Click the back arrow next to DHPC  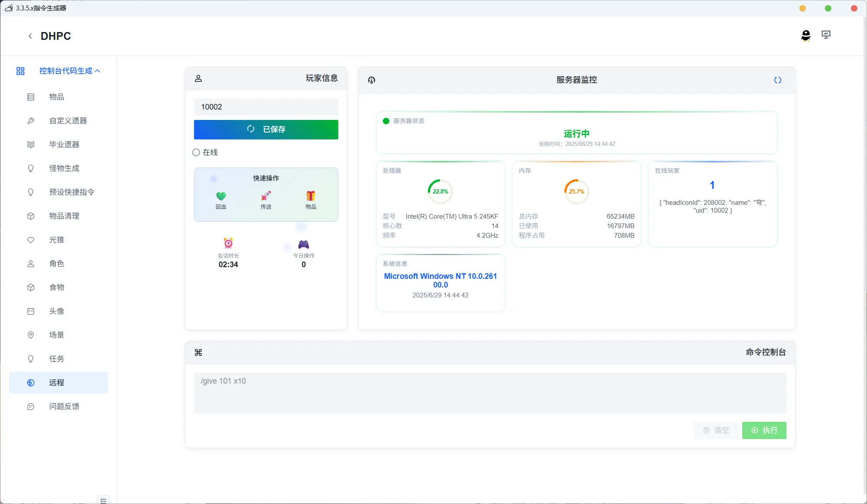click(x=30, y=36)
